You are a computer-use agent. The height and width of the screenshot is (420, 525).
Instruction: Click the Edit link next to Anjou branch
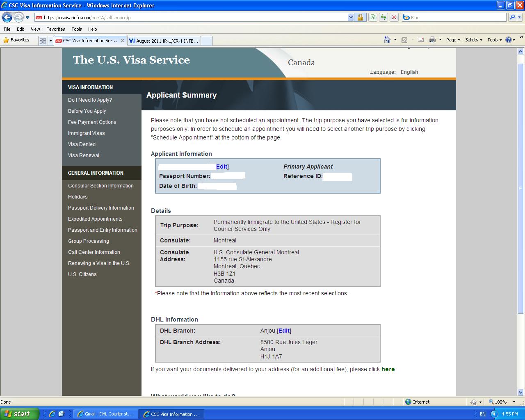284,331
